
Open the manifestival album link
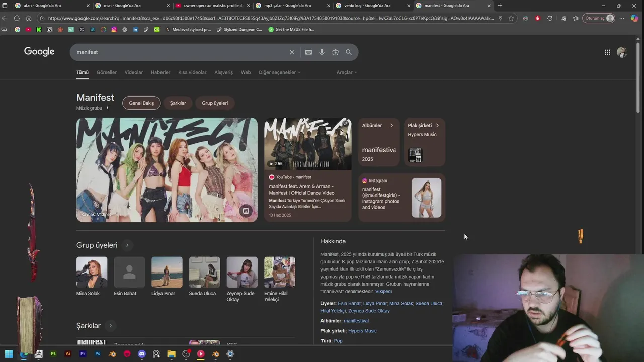356,321
